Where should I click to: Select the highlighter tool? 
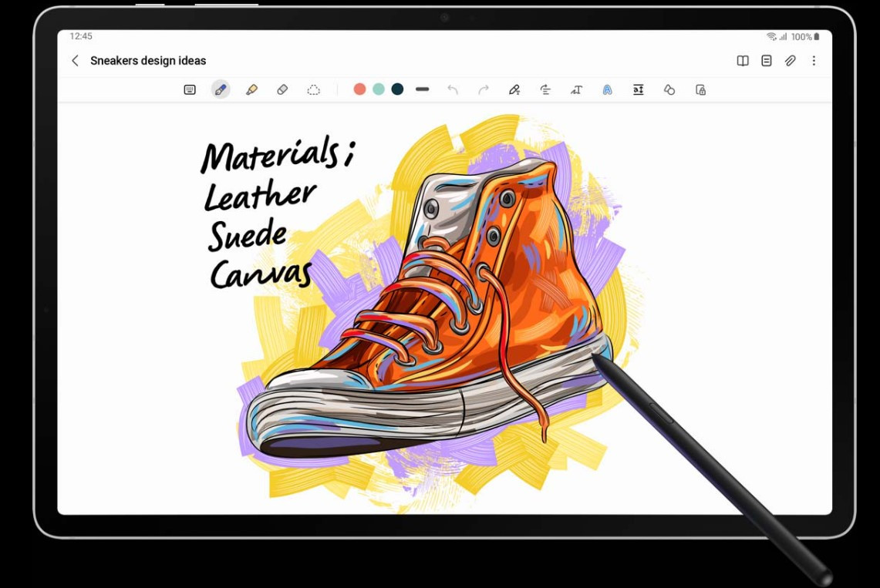click(251, 90)
